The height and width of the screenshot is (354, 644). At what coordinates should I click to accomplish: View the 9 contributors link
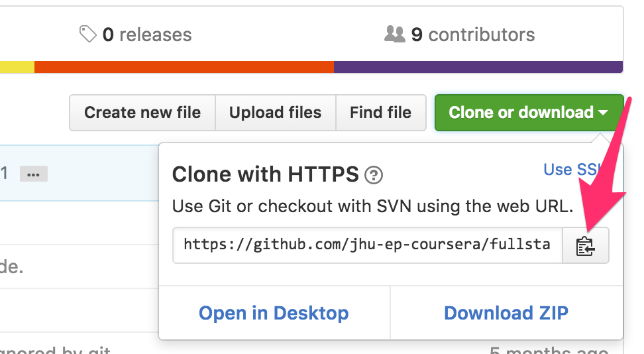click(472, 34)
